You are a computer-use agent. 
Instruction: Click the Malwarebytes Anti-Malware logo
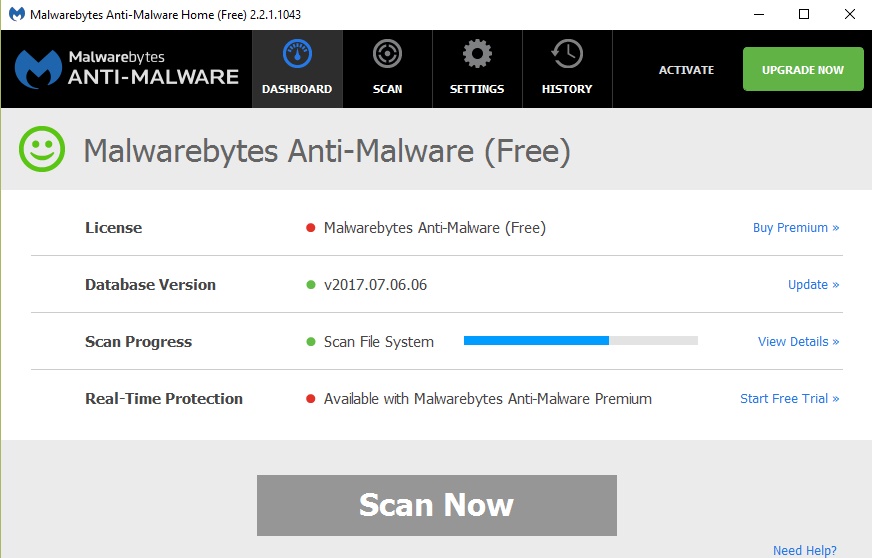click(x=127, y=69)
